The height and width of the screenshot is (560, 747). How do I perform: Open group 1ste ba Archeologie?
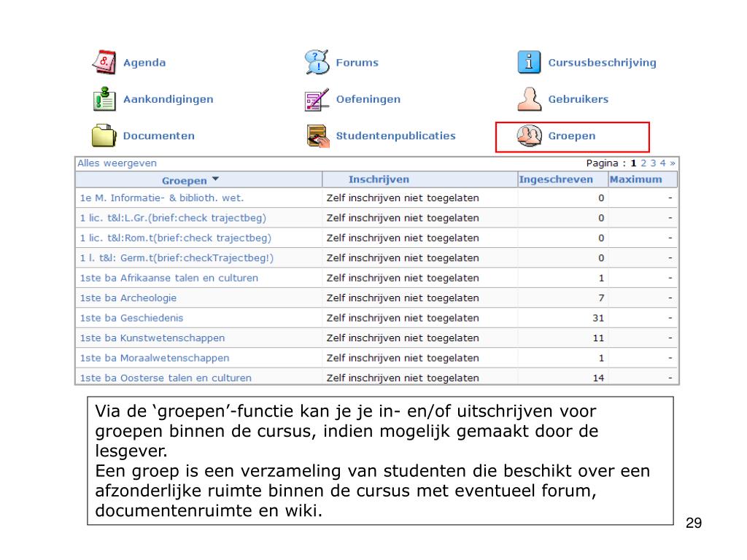(x=128, y=298)
